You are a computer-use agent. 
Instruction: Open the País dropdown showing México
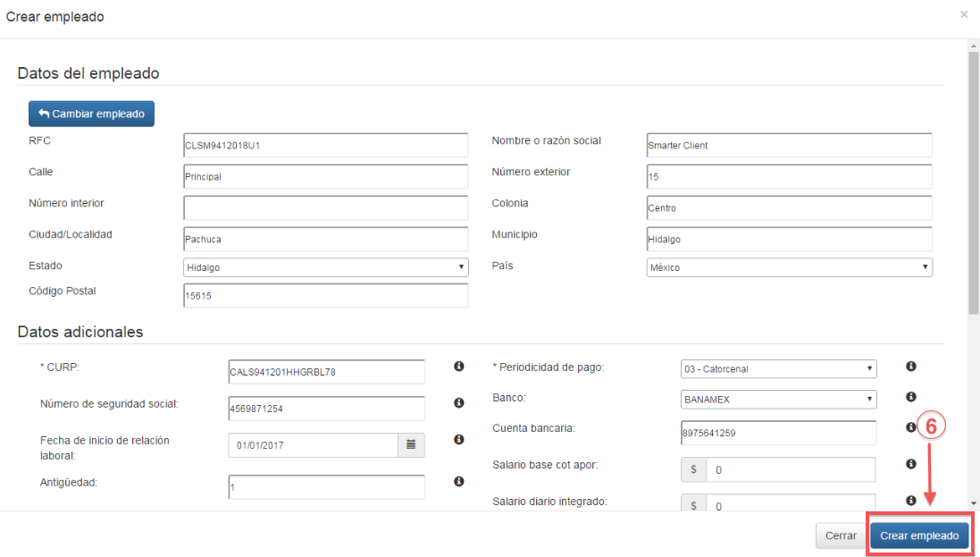click(x=790, y=267)
